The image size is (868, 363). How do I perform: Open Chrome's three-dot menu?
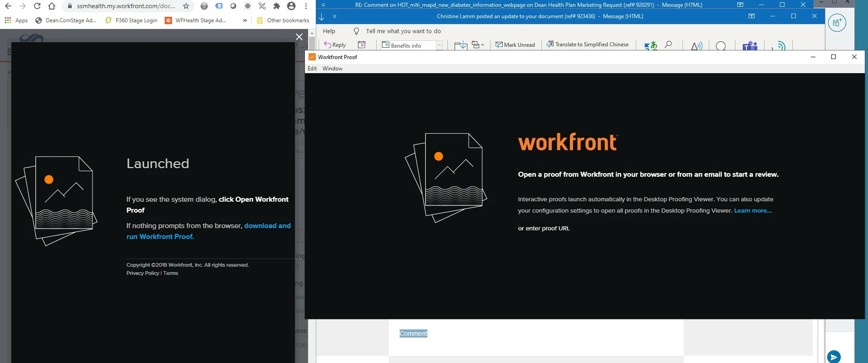[x=306, y=6]
